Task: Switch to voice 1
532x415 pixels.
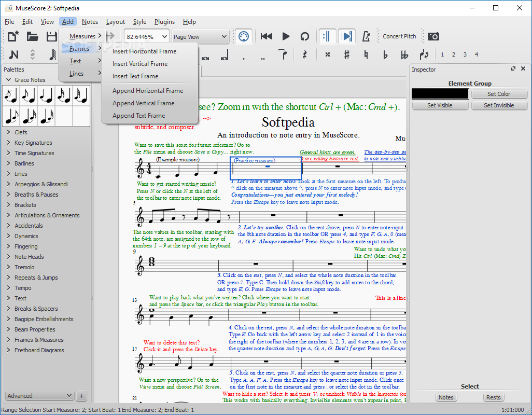Action: pyautogui.click(x=442, y=54)
